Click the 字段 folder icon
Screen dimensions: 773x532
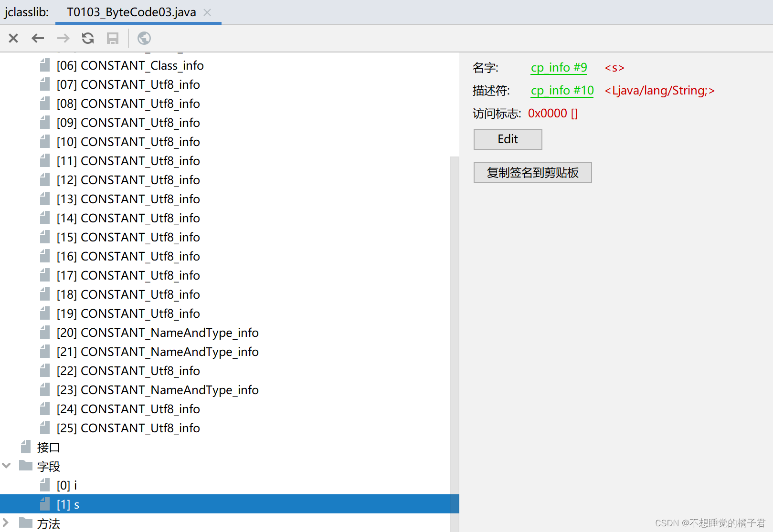pos(26,466)
